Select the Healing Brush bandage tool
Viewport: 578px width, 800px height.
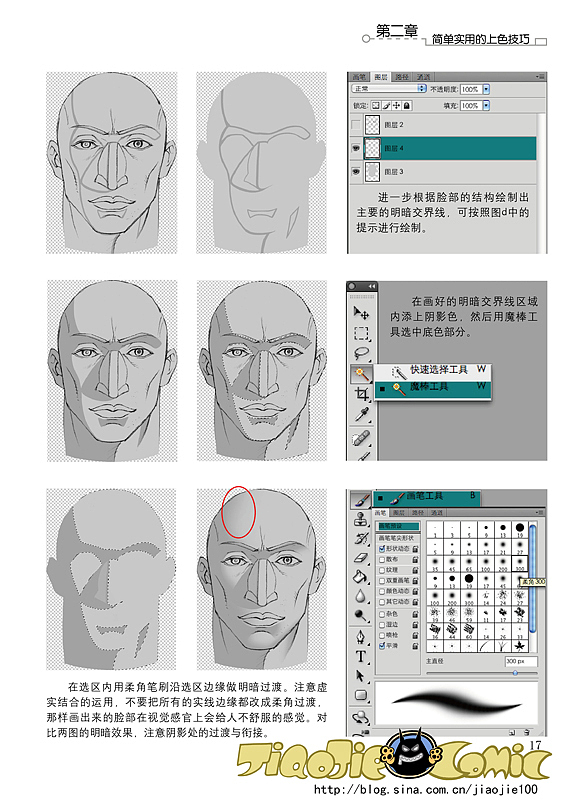pyautogui.click(x=361, y=438)
